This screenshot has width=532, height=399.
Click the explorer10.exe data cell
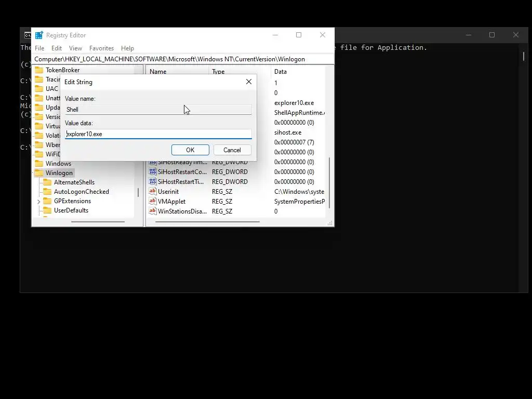pyautogui.click(x=294, y=102)
